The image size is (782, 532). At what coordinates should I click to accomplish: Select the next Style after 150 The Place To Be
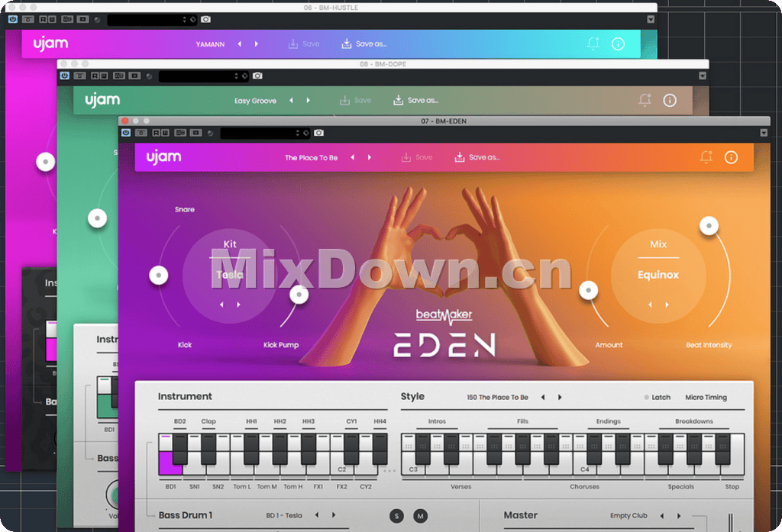[560, 398]
